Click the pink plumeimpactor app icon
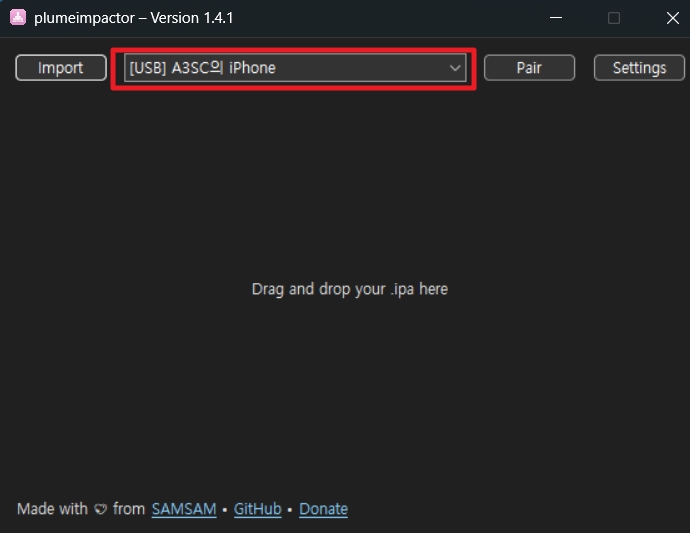This screenshot has width=690, height=533. [x=18, y=18]
